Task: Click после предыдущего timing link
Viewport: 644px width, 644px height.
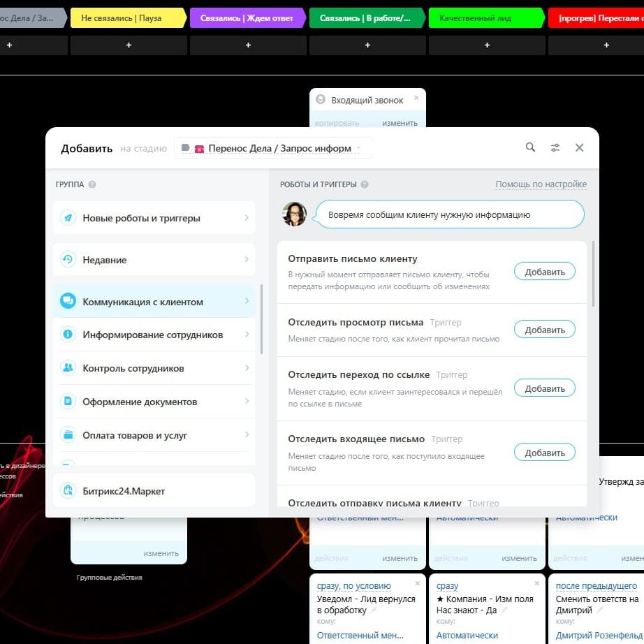Action: (597, 586)
